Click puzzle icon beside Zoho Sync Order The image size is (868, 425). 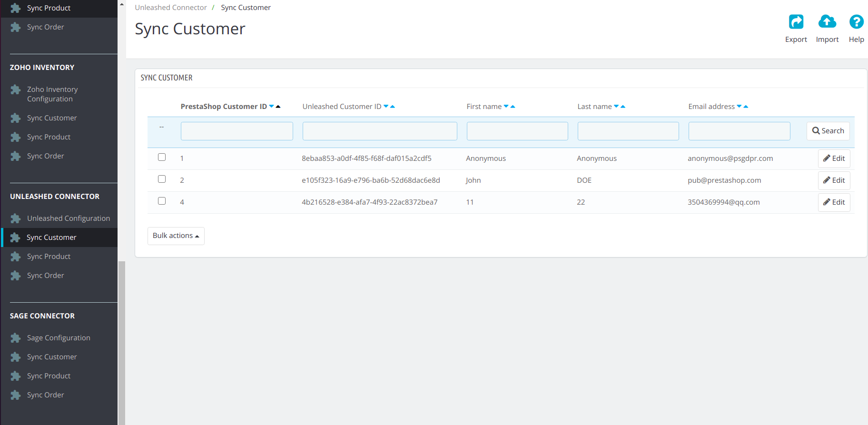pos(16,156)
